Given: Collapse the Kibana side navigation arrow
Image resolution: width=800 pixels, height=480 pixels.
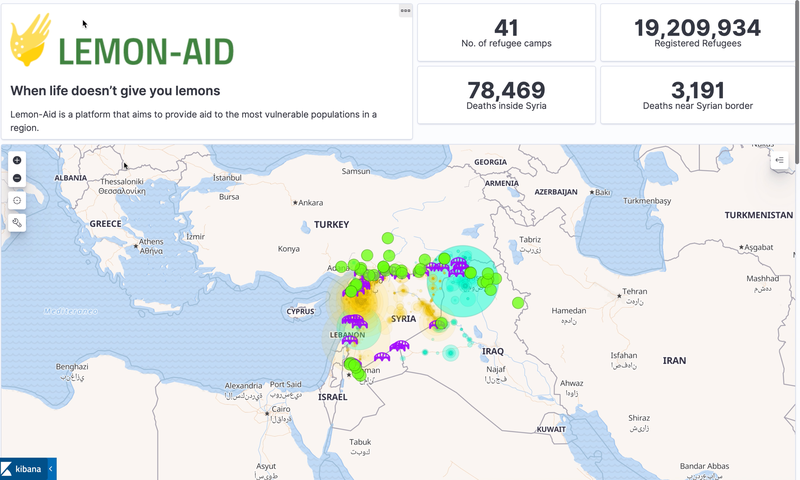Looking at the screenshot, I should tap(51, 469).
